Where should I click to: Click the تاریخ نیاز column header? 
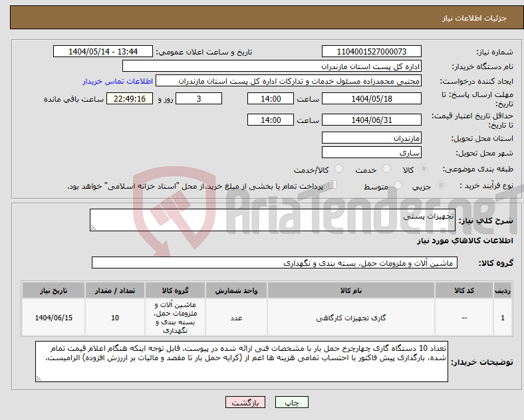[53, 290]
